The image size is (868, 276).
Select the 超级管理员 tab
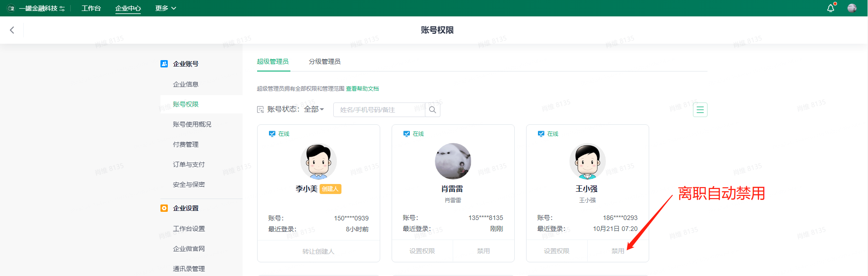tap(273, 61)
